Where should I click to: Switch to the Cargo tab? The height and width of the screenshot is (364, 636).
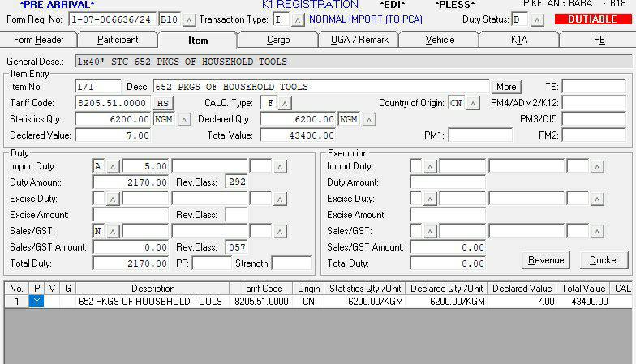pyautogui.click(x=278, y=40)
